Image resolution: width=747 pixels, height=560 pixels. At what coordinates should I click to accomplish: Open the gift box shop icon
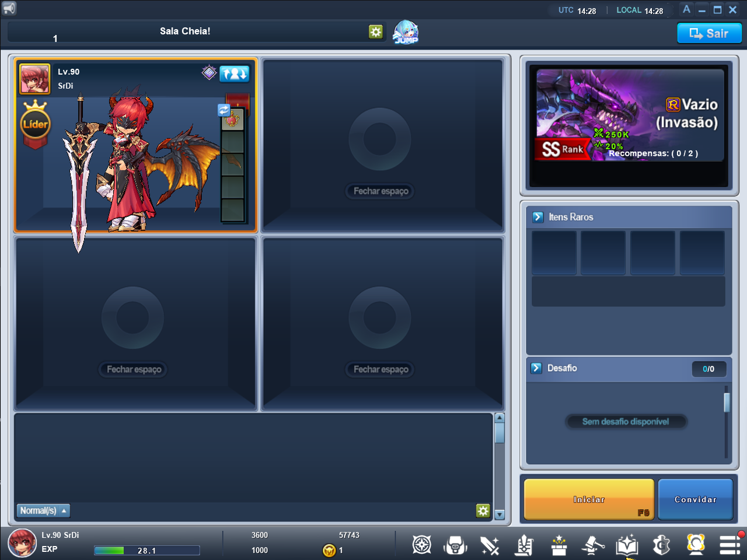click(x=559, y=545)
